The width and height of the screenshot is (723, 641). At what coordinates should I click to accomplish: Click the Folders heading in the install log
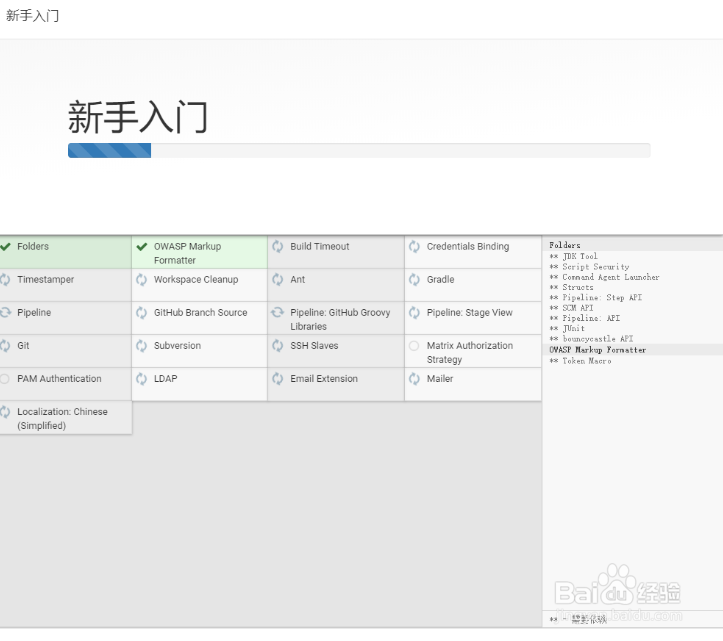(565, 245)
